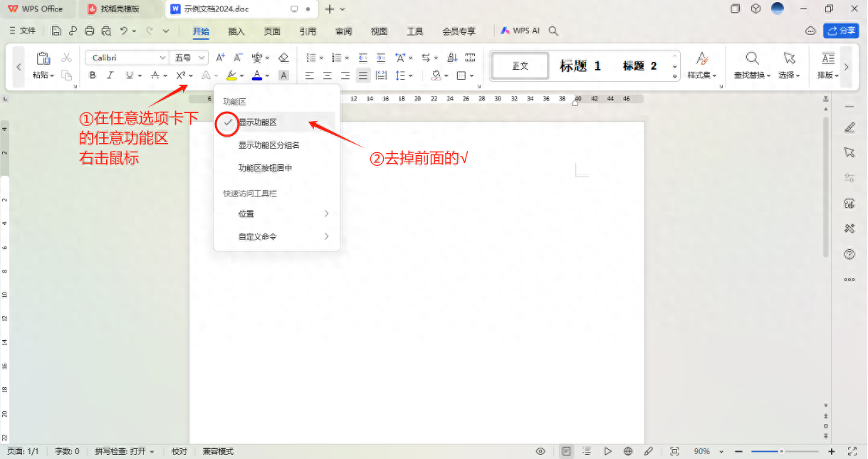Apply superscript X² formatting
Image resolution: width=868 pixels, height=459 pixels.
pyautogui.click(x=181, y=75)
